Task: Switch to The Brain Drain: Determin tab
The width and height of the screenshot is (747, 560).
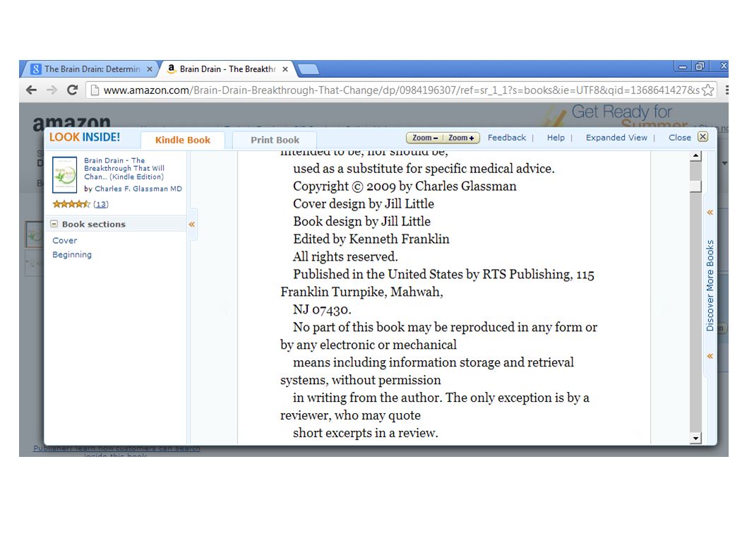Action: pos(92,69)
